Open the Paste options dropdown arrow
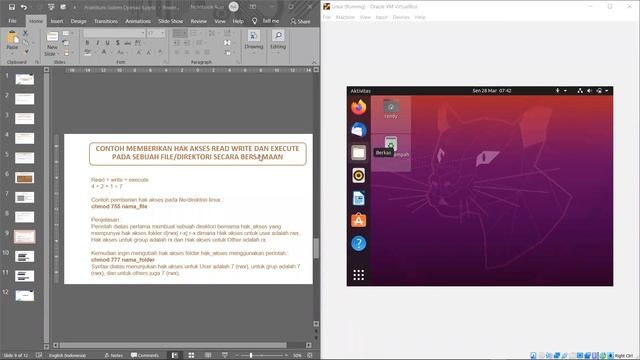This screenshot has width=640, height=360. (x=12, y=53)
